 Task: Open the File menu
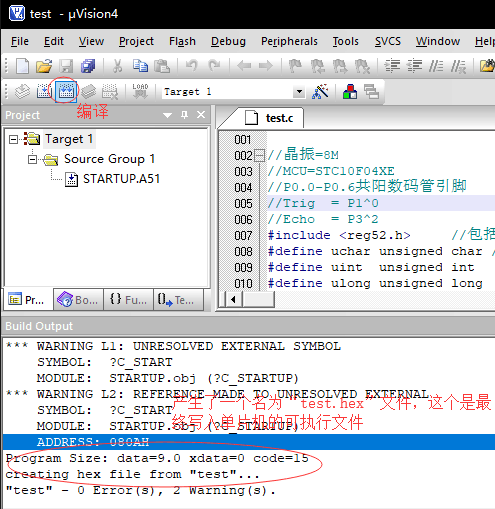coord(20,41)
